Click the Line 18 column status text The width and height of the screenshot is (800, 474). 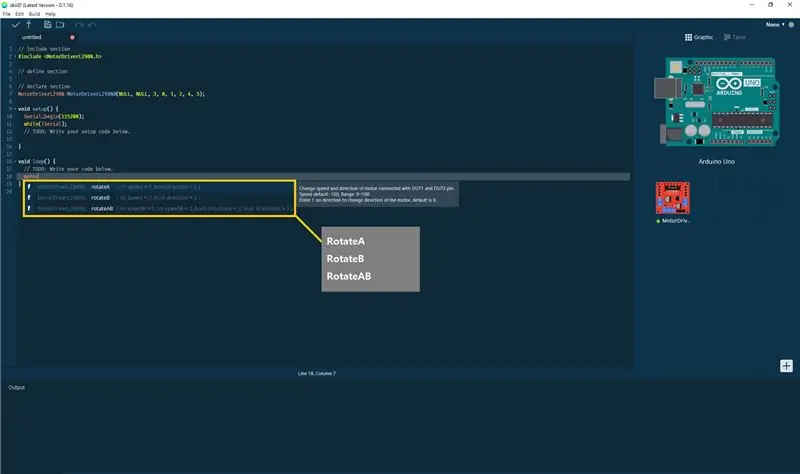pyautogui.click(x=317, y=373)
